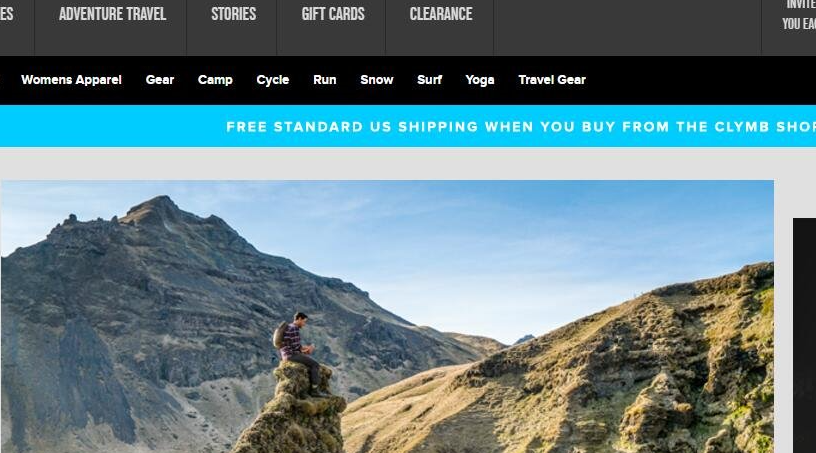Select the Camp category
The height and width of the screenshot is (453, 816).
(x=215, y=80)
